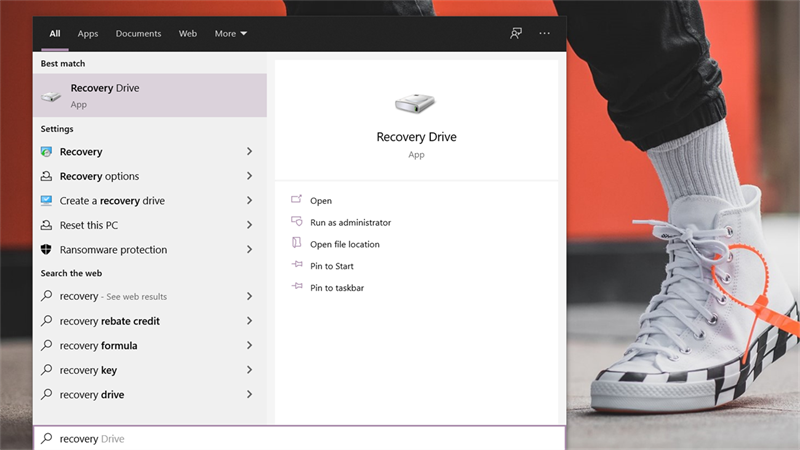Choose Open file location

345,244
